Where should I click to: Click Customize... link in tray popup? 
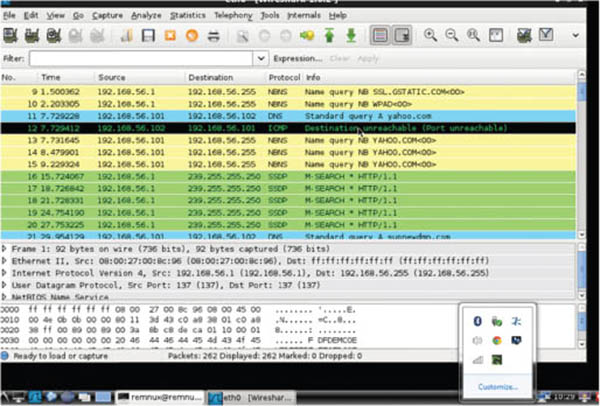tap(497, 387)
